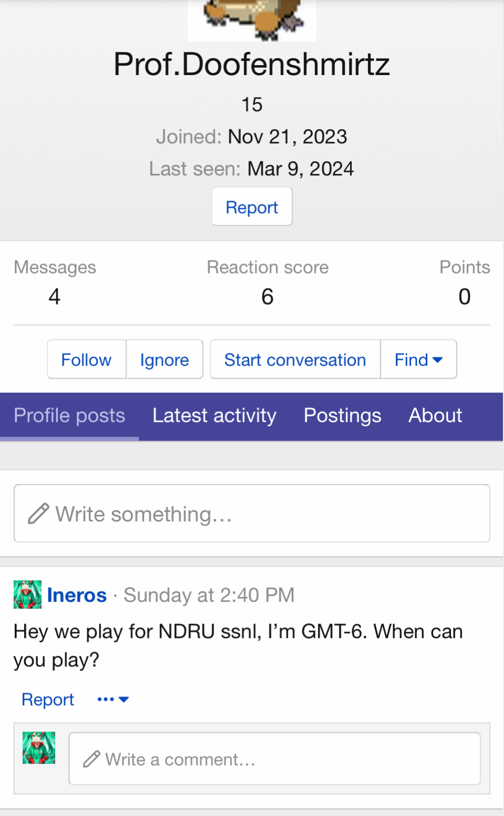
Task: Click the pencil icon in Write a comment
Action: [x=91, y=759]
